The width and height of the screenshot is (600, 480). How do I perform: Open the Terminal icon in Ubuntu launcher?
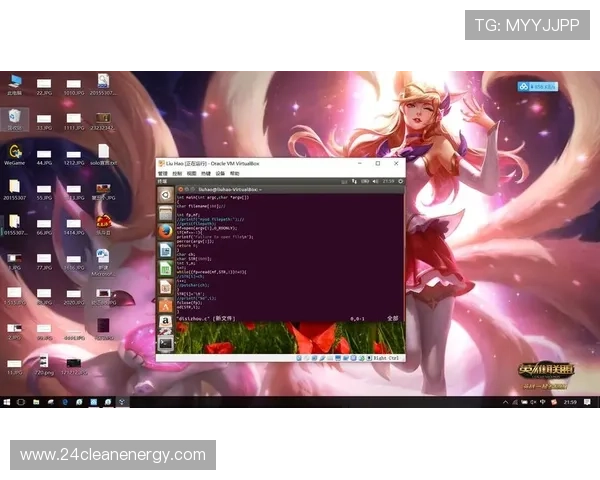click(x=165, y=341)
